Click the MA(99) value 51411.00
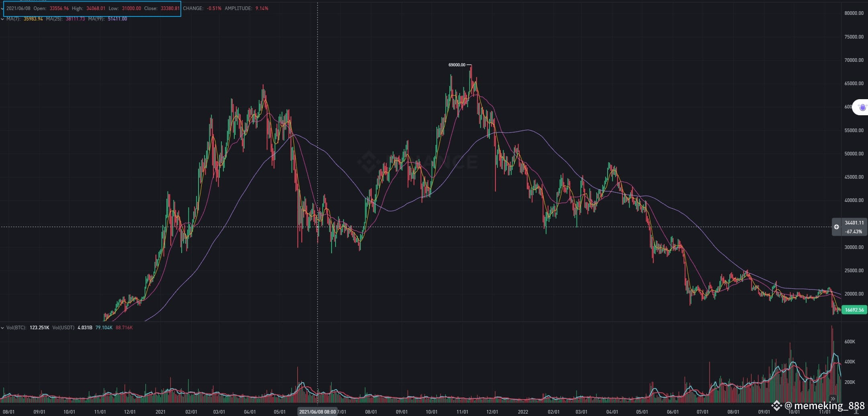 (117, 19)
